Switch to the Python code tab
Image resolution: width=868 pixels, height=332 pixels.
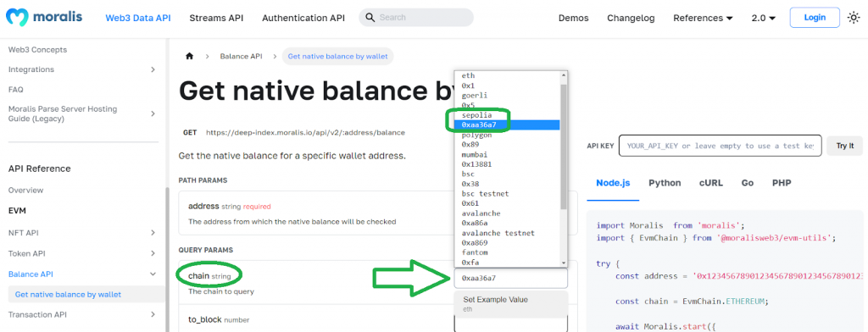[665, 183]
